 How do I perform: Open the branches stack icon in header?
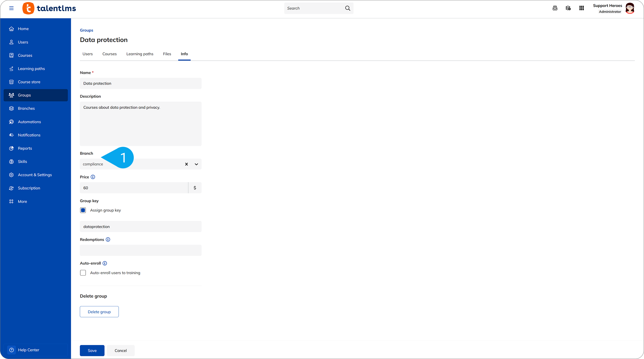[x=568, y=8]
